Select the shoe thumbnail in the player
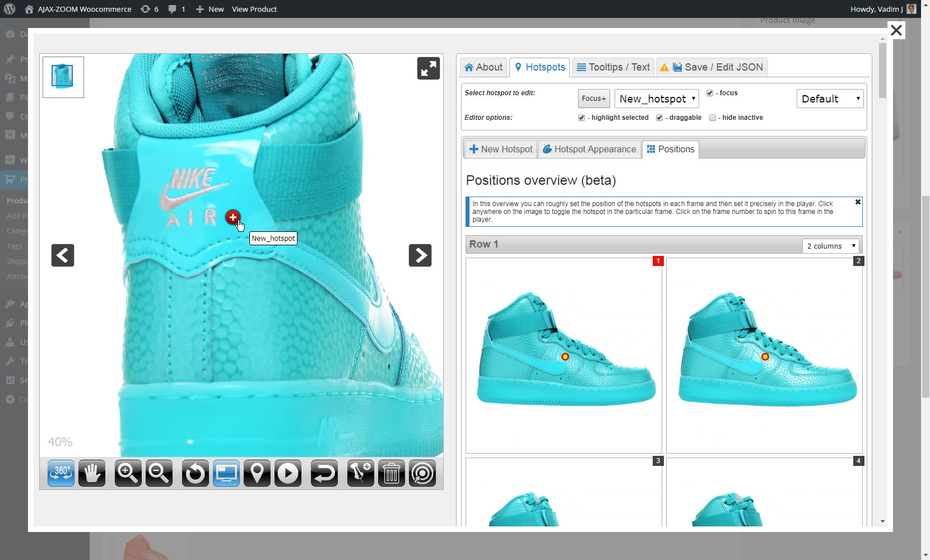This screenshot has width=930, height=560. pyautogui.click(x=63, y=77)
